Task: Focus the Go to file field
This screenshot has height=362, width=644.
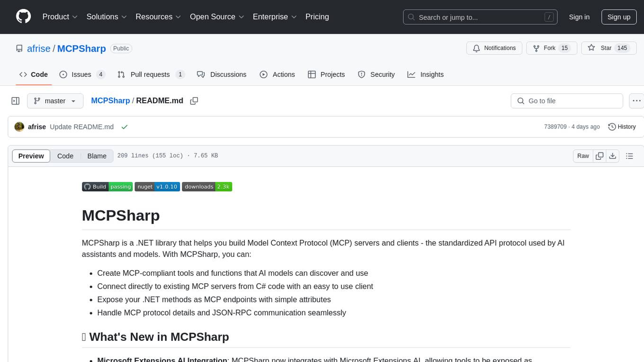Action: [567, 101]
